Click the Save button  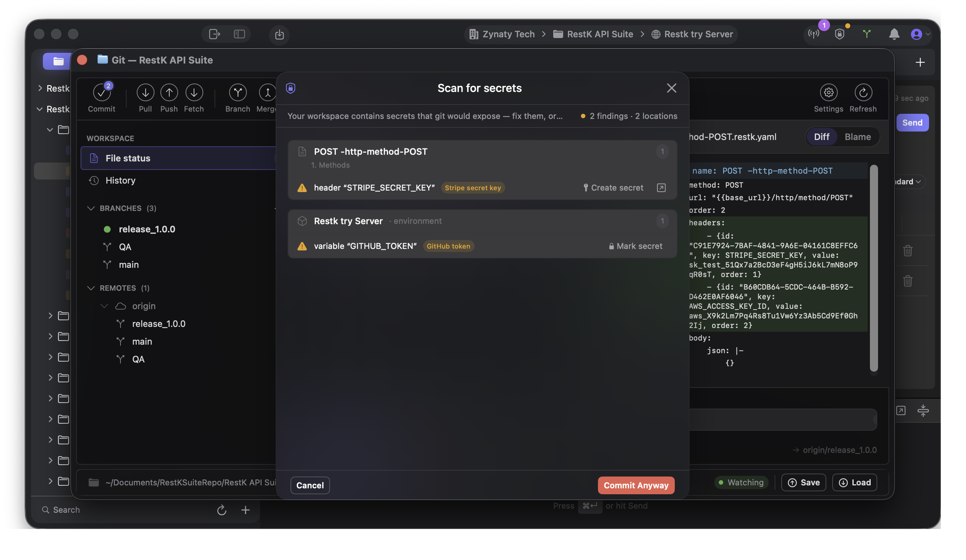[803, 482]
